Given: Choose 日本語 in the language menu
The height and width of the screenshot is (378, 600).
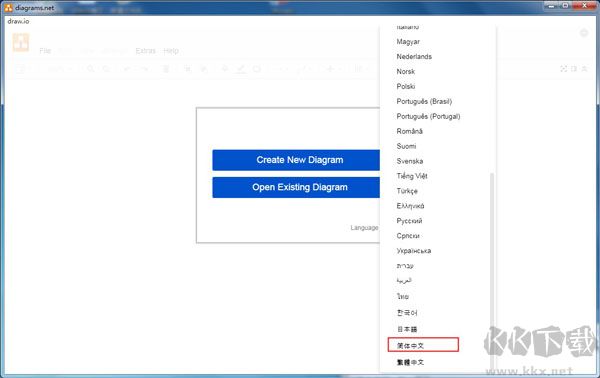Looking at the screenshot, I should pyautogui.click(x=407, y=329).
